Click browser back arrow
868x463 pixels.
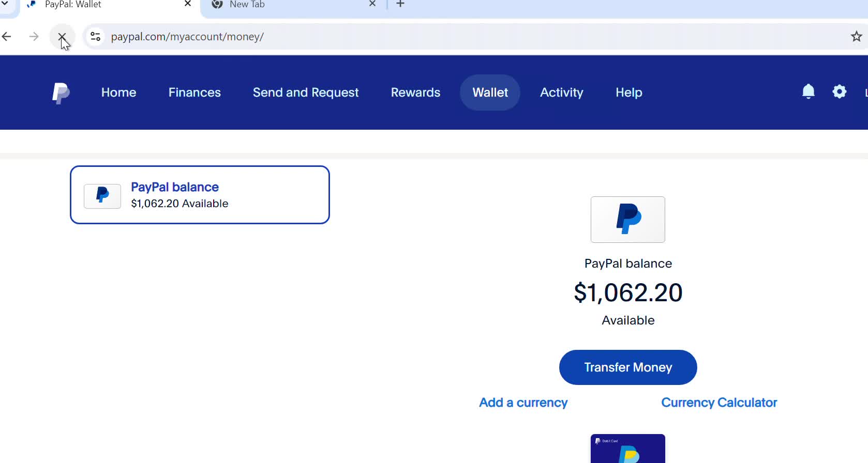[7, 37]
